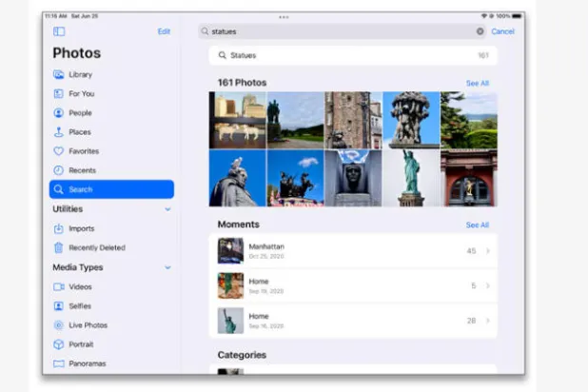The height and width of the screenshot is (392, 588).
Task: Open Places in the sidebar
Action: [80, 132]
